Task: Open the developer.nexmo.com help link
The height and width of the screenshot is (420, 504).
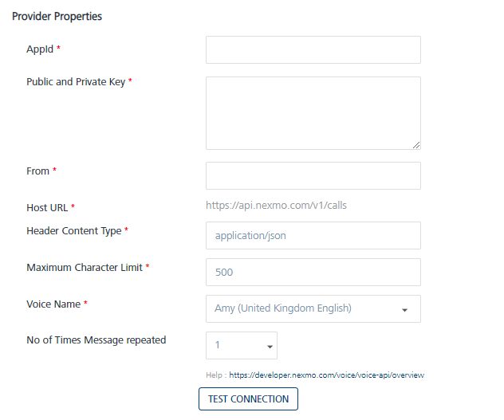Action: tap(326, 375)
